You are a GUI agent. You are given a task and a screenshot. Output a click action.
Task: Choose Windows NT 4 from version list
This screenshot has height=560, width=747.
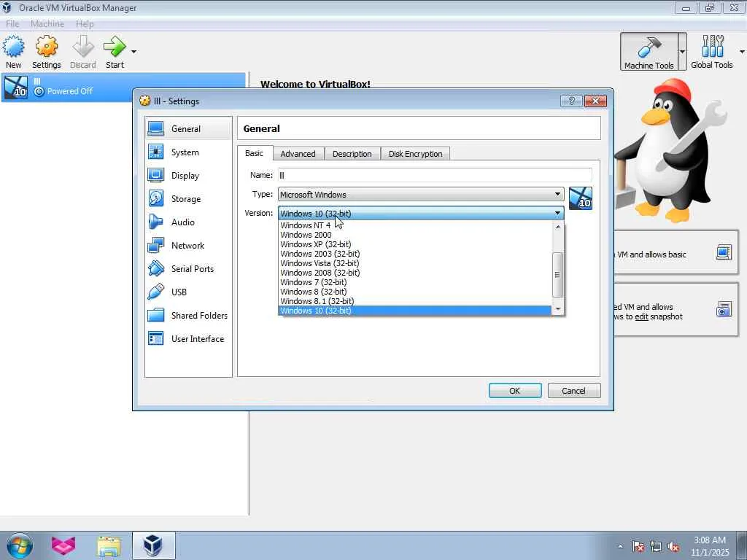click(414, 225)
